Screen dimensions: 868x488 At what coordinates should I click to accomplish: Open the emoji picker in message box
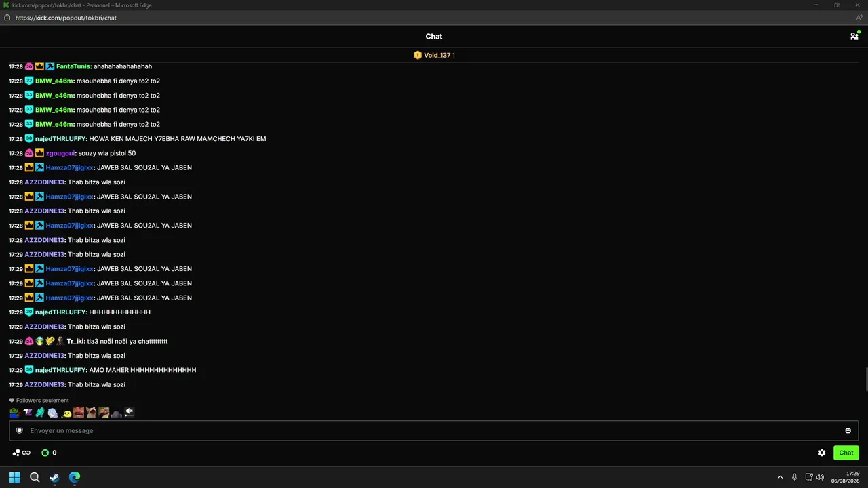(848, 430)
